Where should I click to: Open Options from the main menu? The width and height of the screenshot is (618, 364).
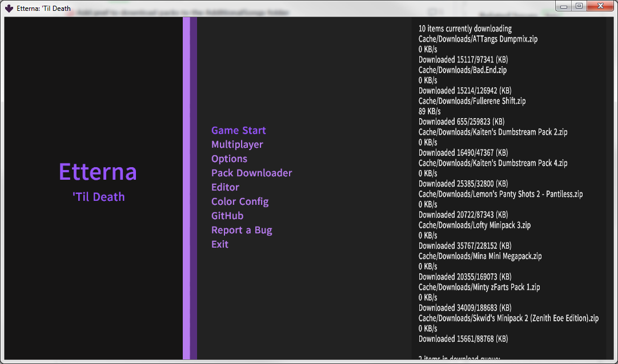(x=229, y=159)
